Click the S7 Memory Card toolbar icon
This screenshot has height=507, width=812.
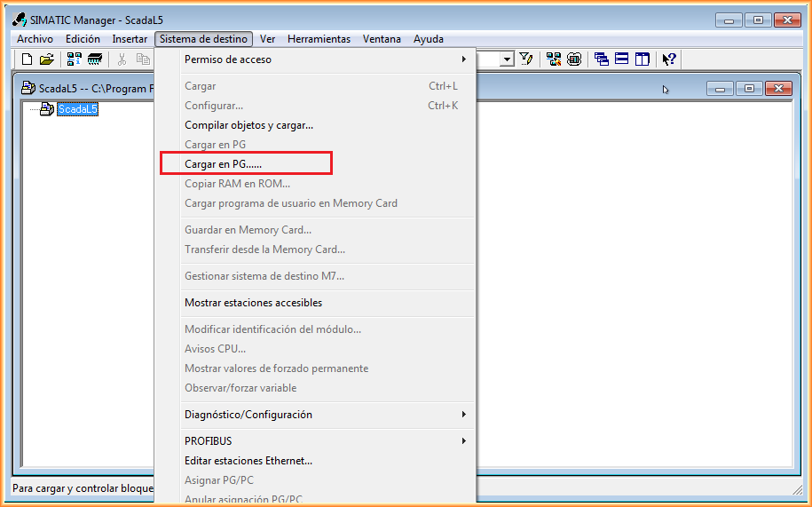tap(94, 59)
